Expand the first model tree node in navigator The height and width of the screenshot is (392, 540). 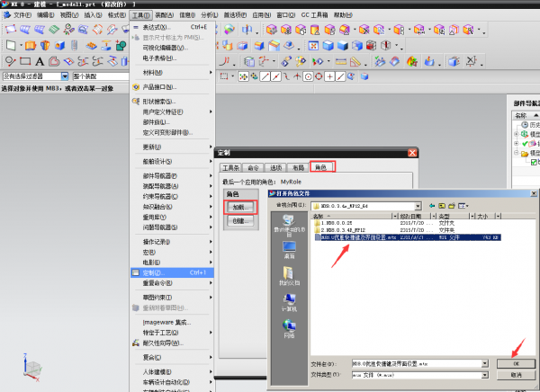[x=514, y=132]
